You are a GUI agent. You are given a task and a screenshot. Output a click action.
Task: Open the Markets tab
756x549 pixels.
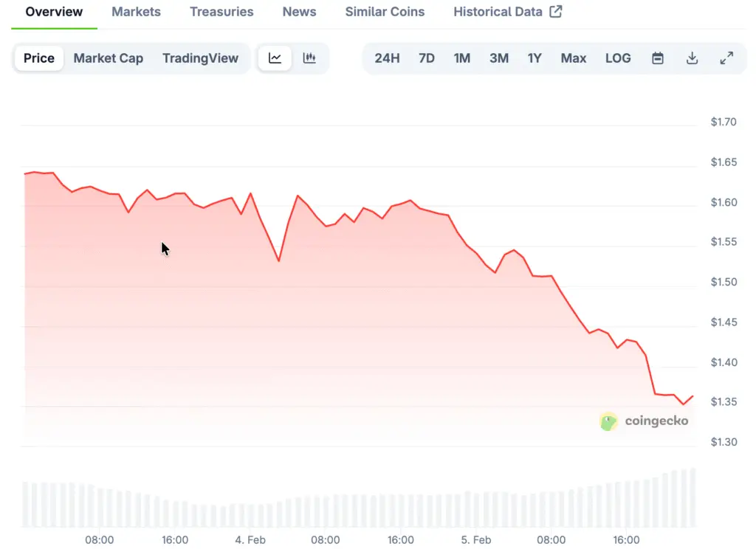(x=136, y=12)
